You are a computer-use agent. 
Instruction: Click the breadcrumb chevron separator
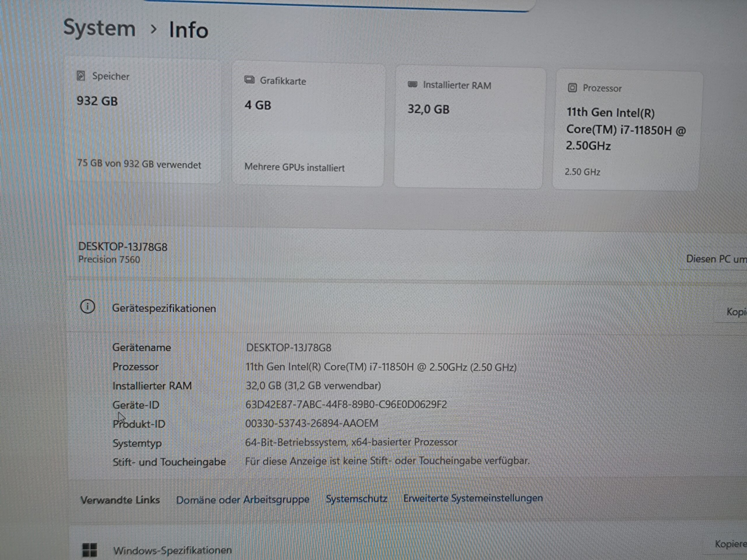[154, 29]
